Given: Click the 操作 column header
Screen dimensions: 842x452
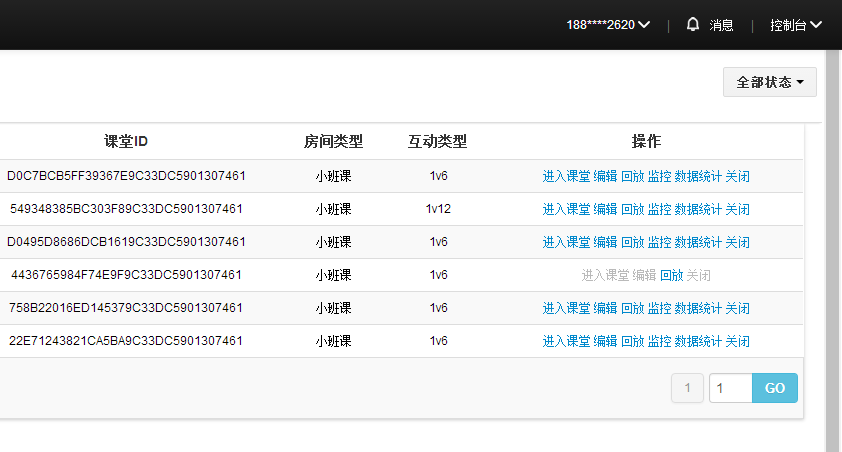Looking at the screenshot, I should click(646, 142).
